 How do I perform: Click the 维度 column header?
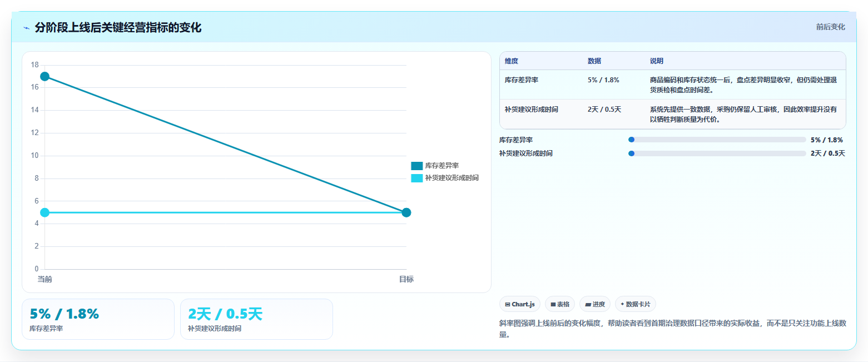click(512, 61)
